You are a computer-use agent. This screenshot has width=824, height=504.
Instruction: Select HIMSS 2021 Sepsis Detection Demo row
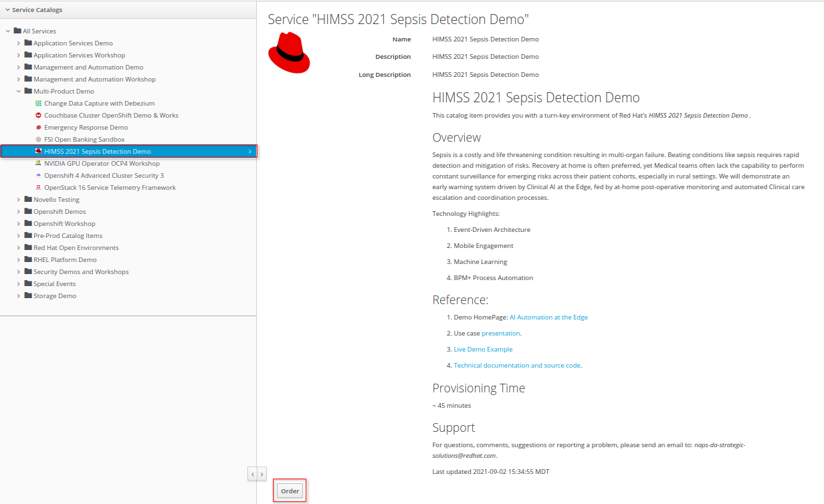click(128, 152)
